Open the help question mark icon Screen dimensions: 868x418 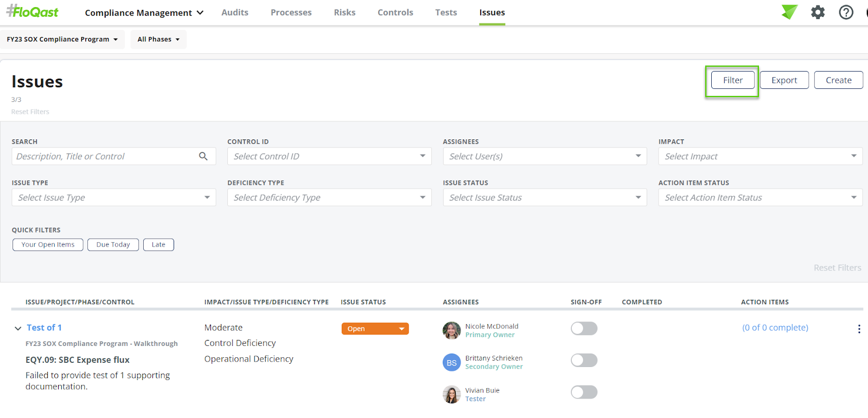click(x=846, y=12)
